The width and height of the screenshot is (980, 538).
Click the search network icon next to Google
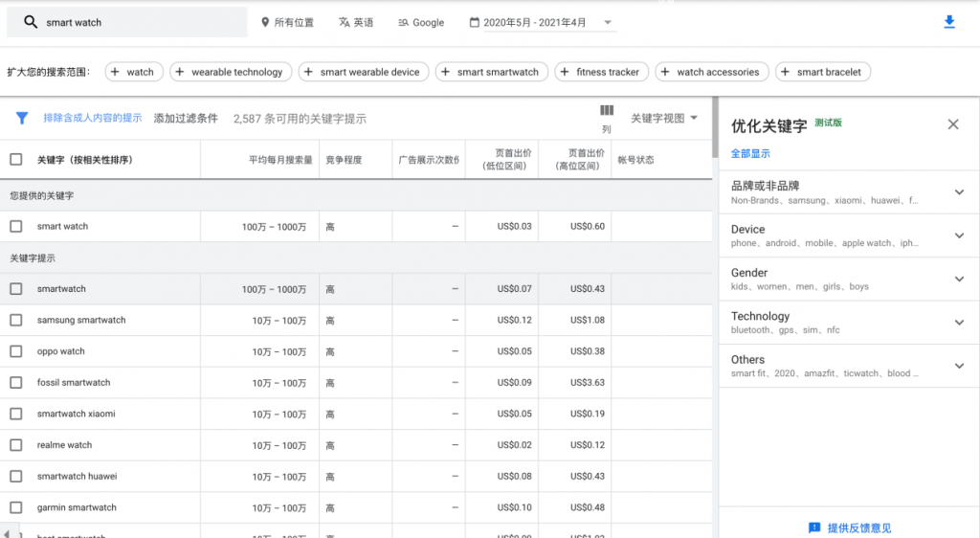point(403,22)
